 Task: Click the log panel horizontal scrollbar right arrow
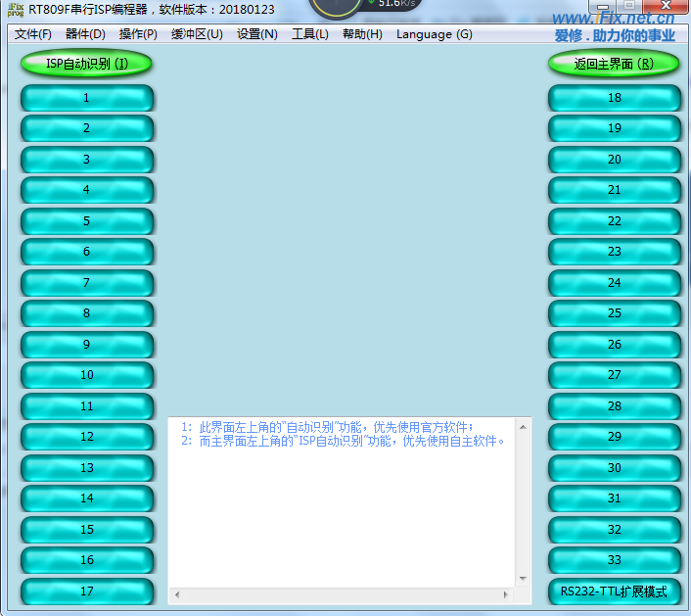coord(505,594)
